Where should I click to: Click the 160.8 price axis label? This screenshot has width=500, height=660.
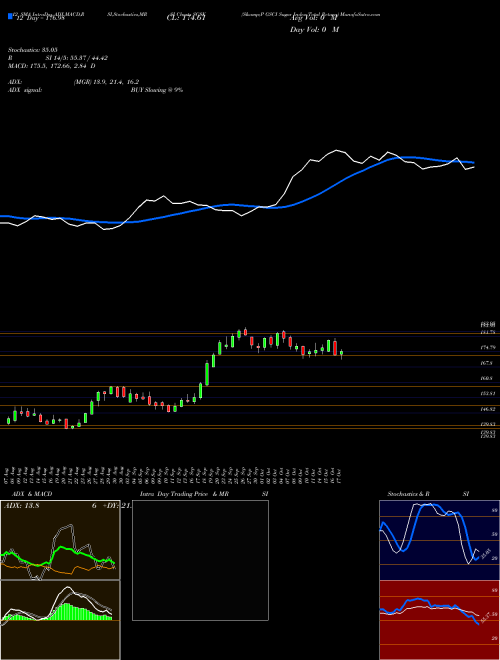pos(488,378)
